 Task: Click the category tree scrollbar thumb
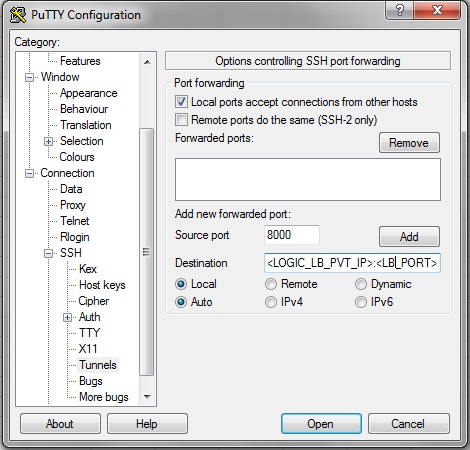point(147,252)
